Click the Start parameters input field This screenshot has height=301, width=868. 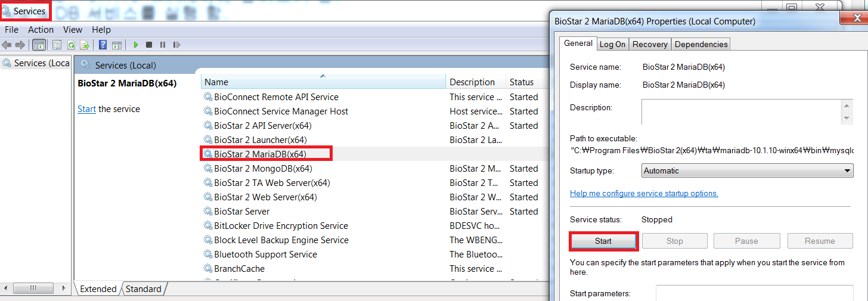click(755, 293)
